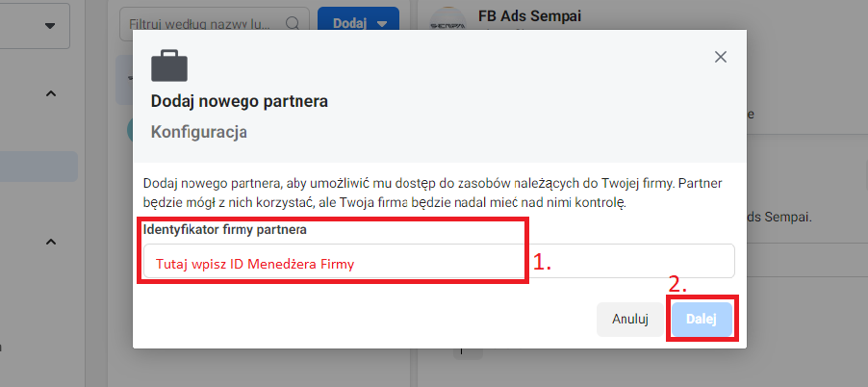Click the briefcase icon in the dialog header
Viewport: 868px width, 387px height.
pos(169,65)
